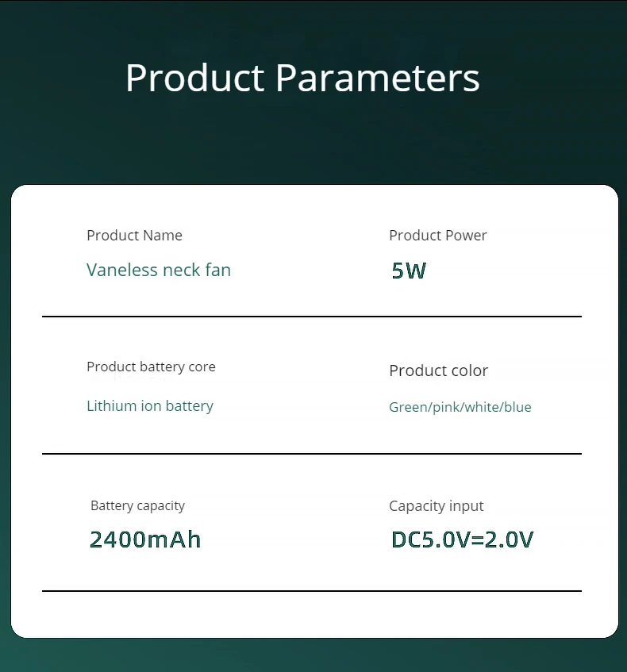This screenshot has height=672, width=627.
Task: Click the word blue in the color list
Action: coord(517,407)
